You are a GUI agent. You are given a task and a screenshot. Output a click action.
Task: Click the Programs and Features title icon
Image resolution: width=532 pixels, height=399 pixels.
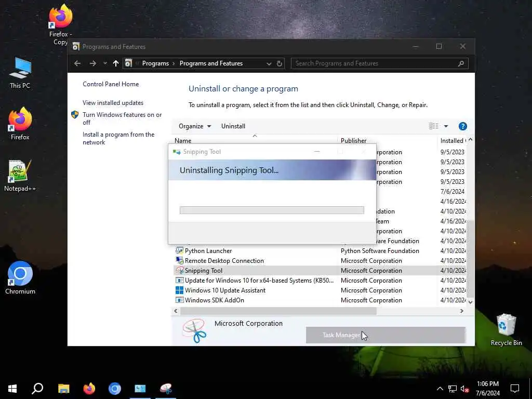pyautogui.click(x=76, y=46)
